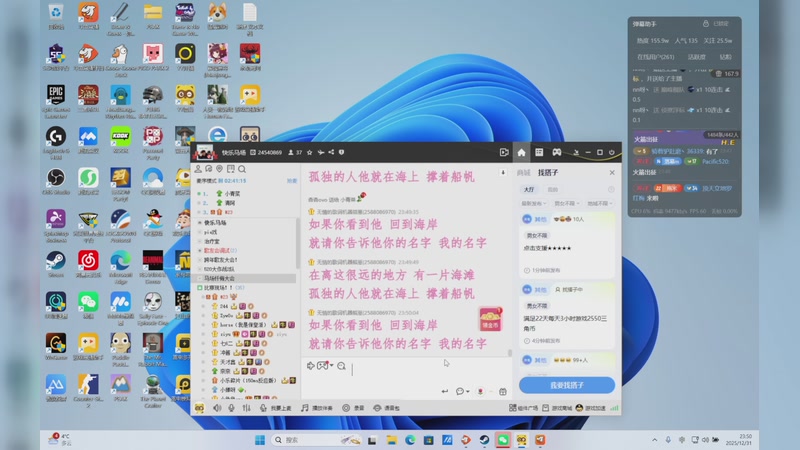Click the taskbar search box
Image resolution: width=800 pixels, height=450 pixels.
click(316, 439)
